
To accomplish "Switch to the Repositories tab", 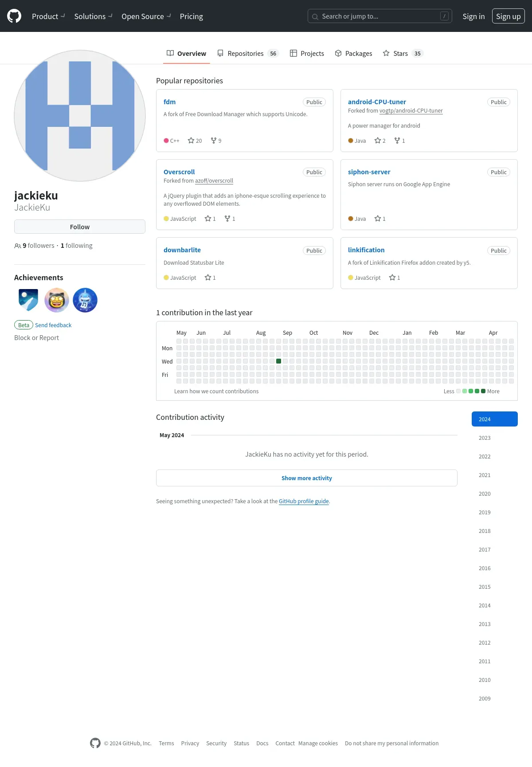I will tap(247, 53).
